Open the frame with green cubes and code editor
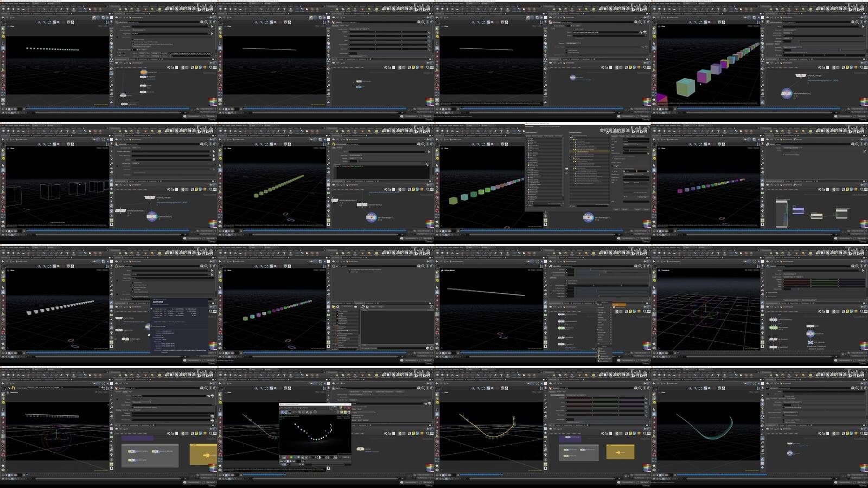 [325, 183]
